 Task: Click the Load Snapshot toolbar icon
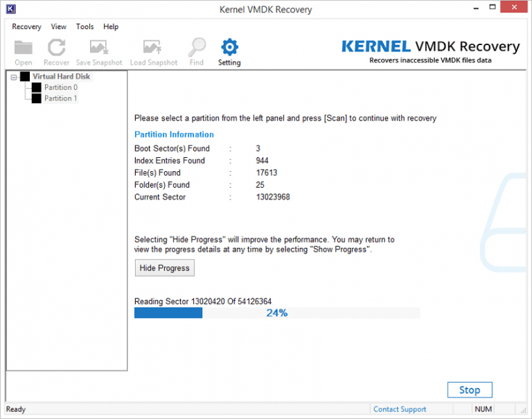coord(153,48)
